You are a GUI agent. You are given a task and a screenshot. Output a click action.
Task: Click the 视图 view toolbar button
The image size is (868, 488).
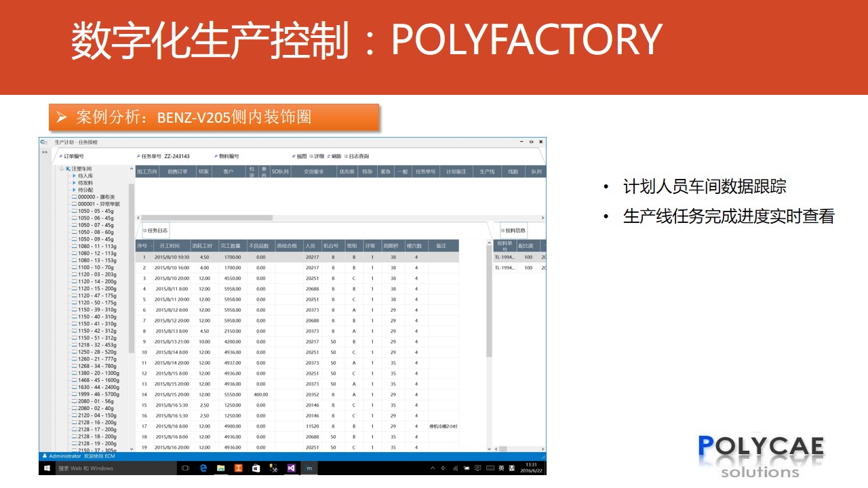pos(299,156)
